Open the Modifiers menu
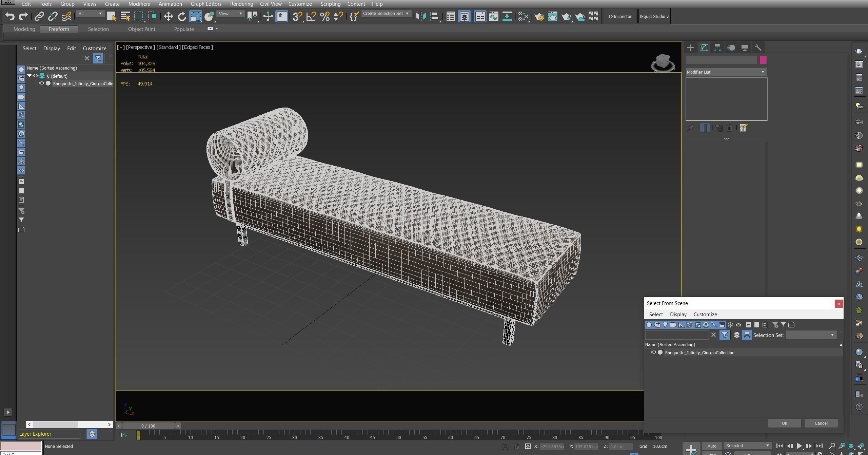 click(139, 4)
